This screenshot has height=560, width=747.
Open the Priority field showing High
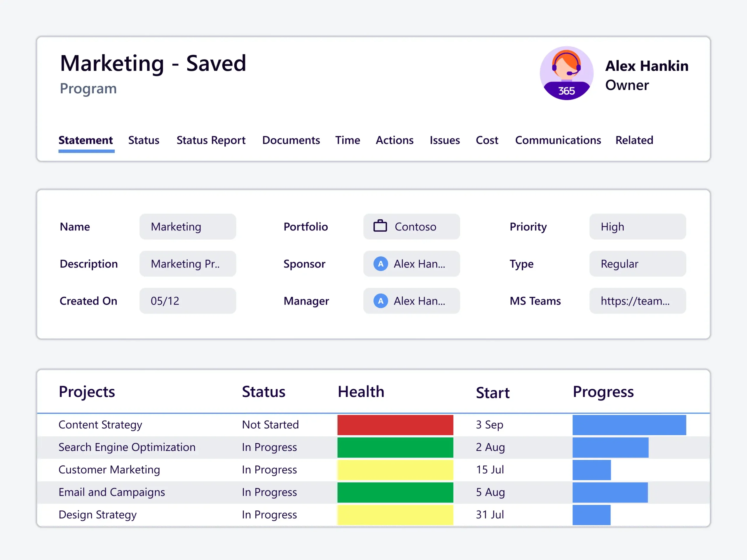(x=637, y=227)
